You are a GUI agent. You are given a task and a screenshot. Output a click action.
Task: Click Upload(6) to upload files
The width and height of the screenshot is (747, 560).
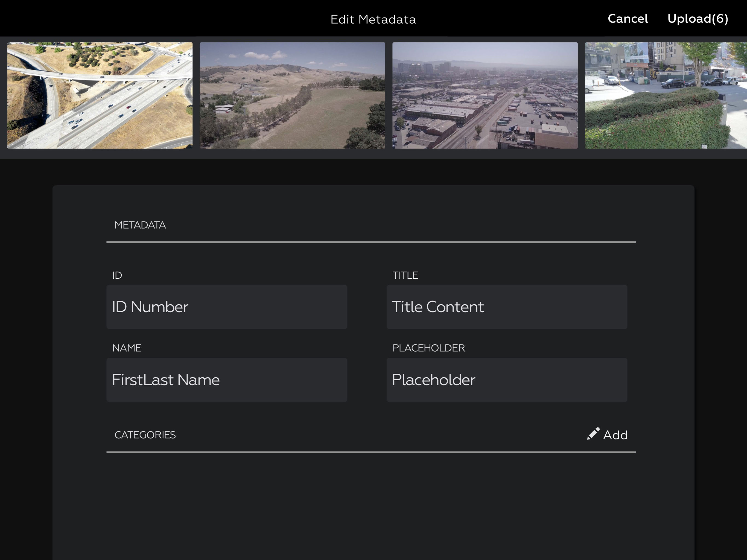point(698,19)
